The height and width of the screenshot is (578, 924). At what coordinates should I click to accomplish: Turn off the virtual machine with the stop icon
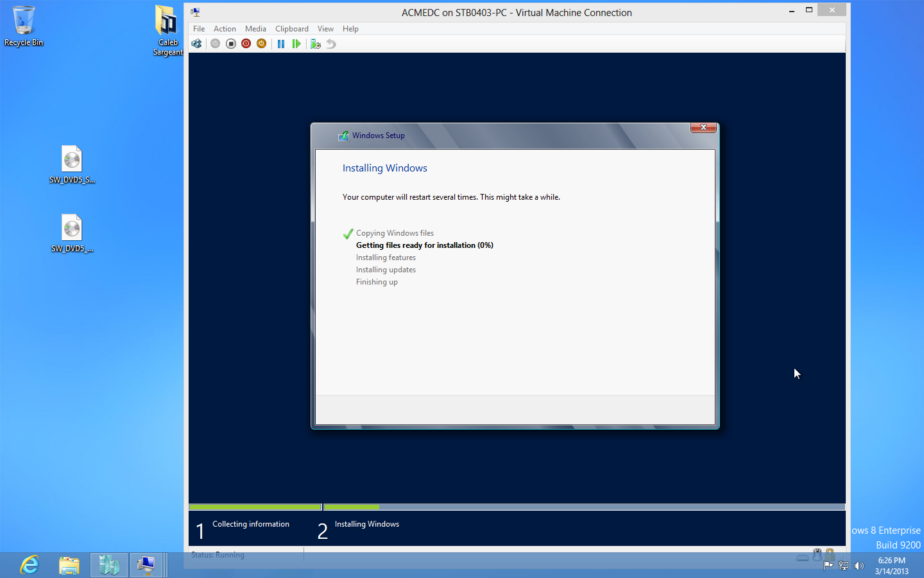click(x=230, y=44)
